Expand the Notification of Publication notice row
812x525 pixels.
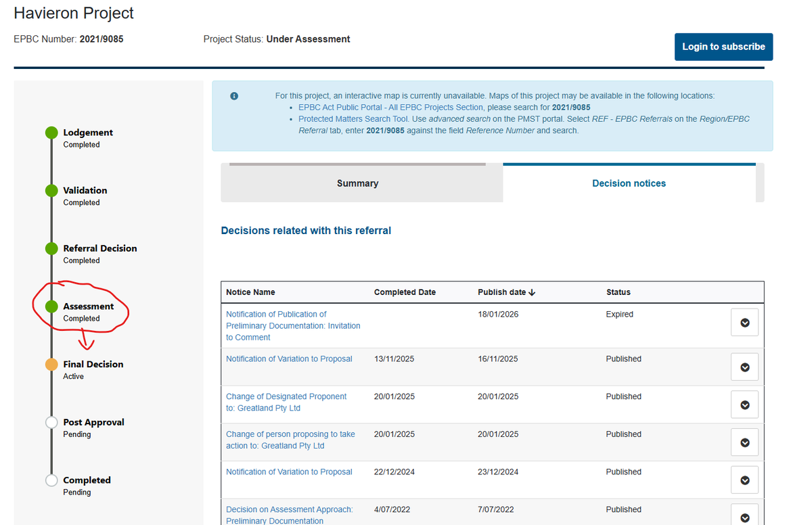coord(744,323)
